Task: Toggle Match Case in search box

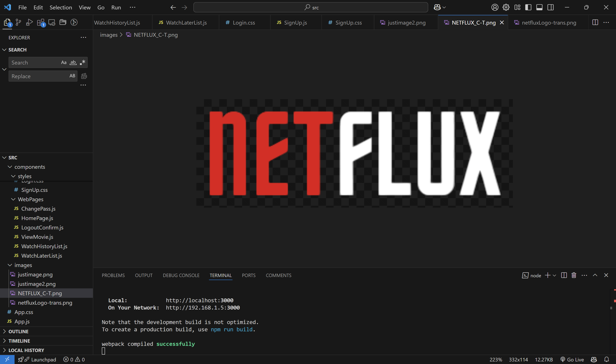Action: coord(64,62)
